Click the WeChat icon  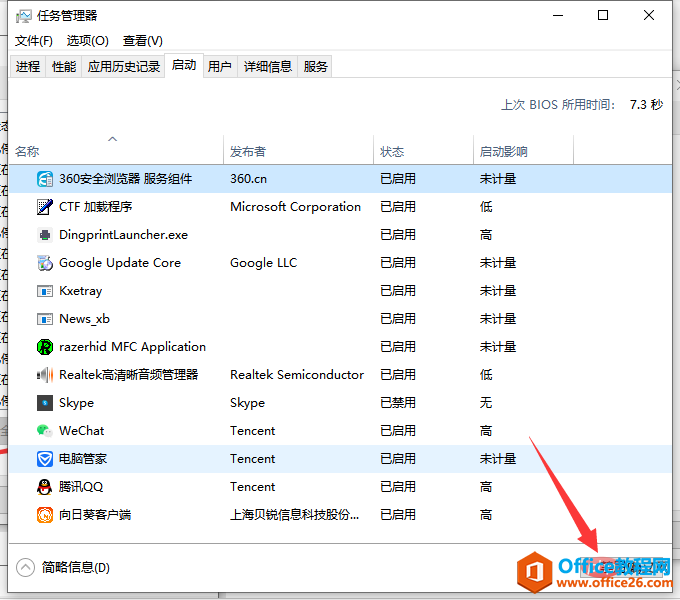(x=45, y=431)
